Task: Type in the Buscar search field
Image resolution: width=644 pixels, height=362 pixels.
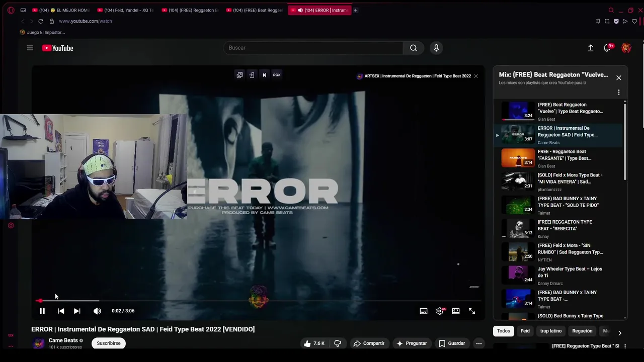Action: coord(313,48)
